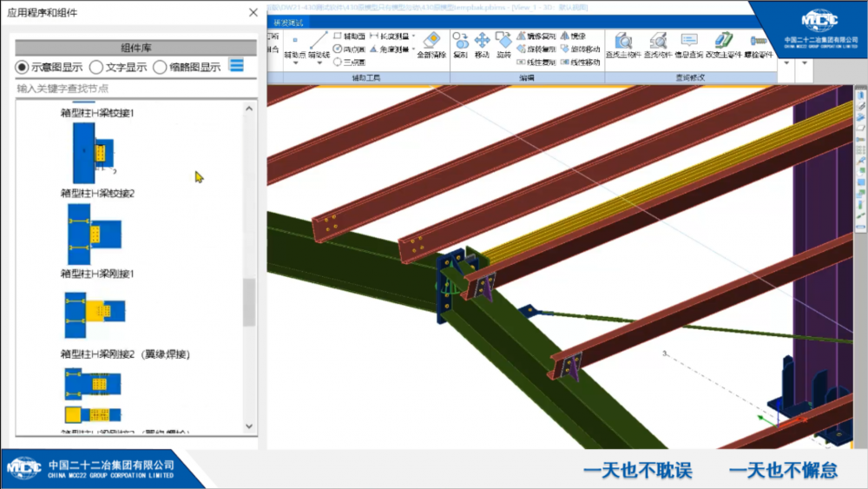Close the 应用程序和组件 panel
Screen dimensions: 868x489
pyautogui.click(x=253, y=12)
